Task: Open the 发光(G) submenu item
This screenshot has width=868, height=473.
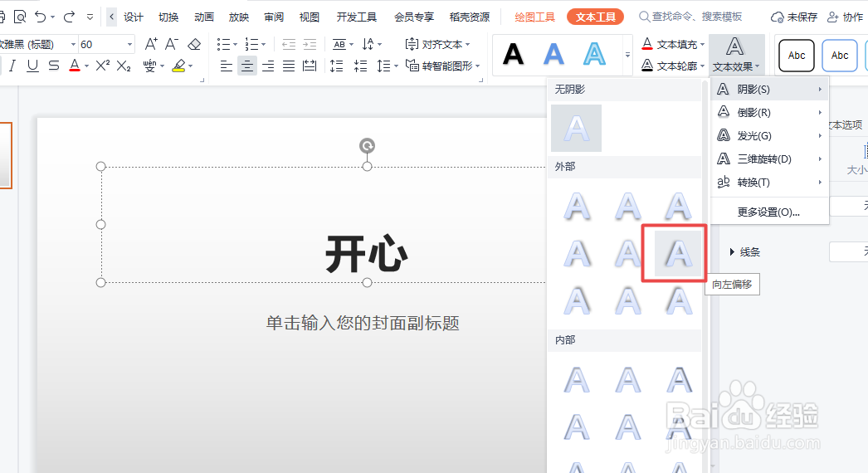Action: pyautogui.click(x=769, y=136)
